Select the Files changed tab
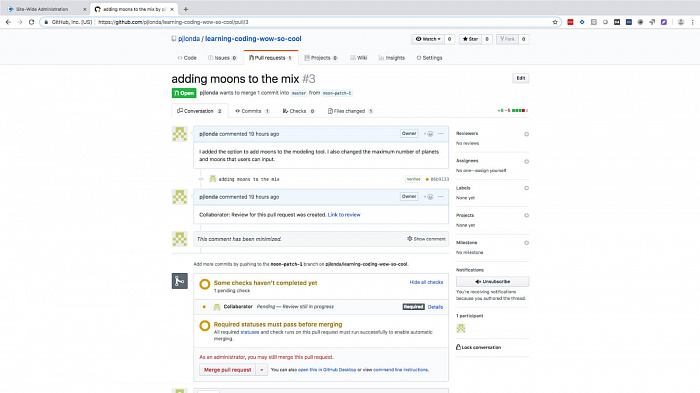Viewport: 700px width, 393px height. (350, 111)
